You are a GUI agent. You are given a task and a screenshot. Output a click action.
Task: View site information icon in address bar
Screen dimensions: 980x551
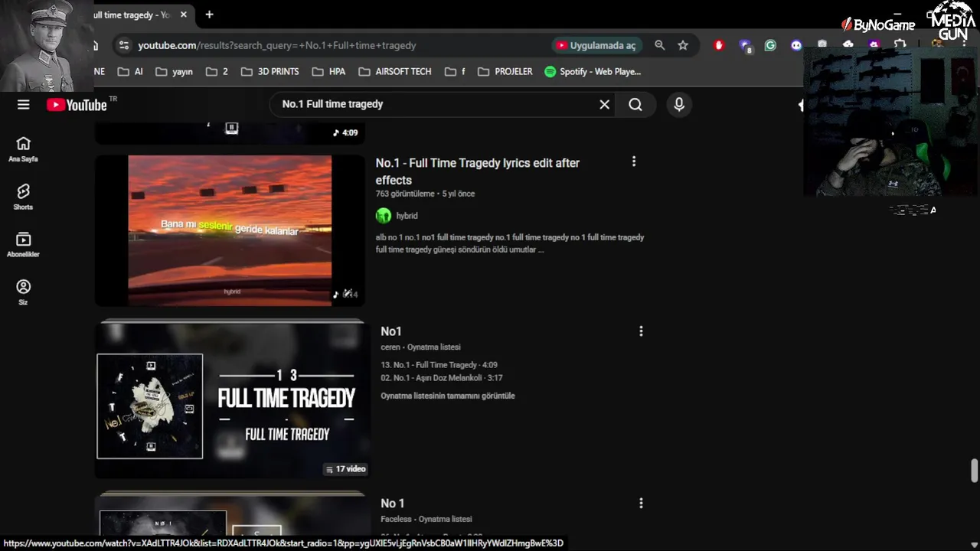click(124, 45)
